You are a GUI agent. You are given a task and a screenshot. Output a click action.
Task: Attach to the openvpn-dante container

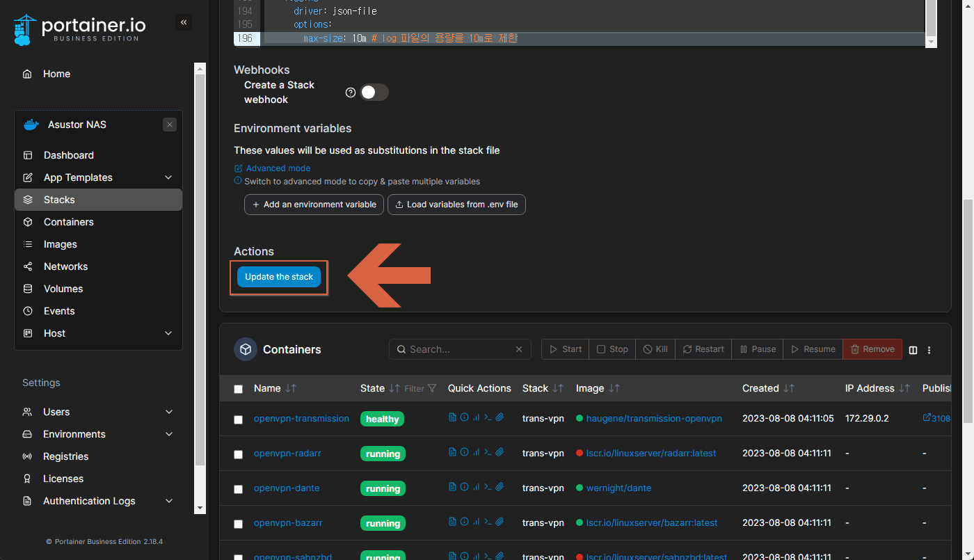point(500,487)
